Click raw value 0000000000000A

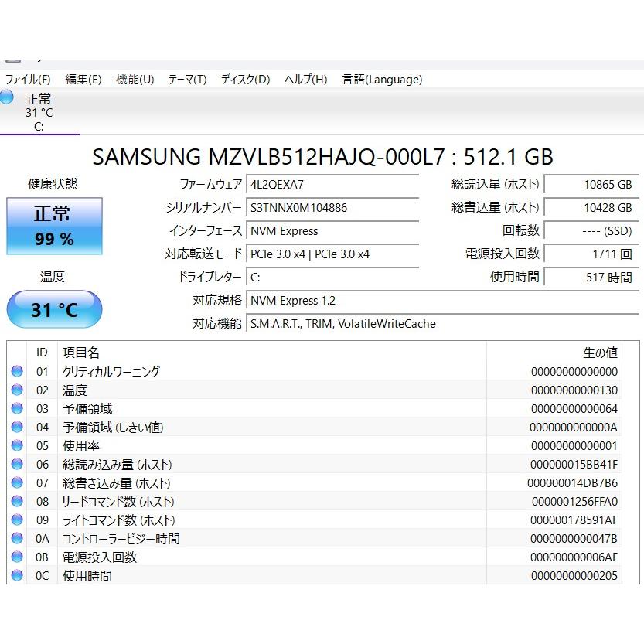[574, 427]
